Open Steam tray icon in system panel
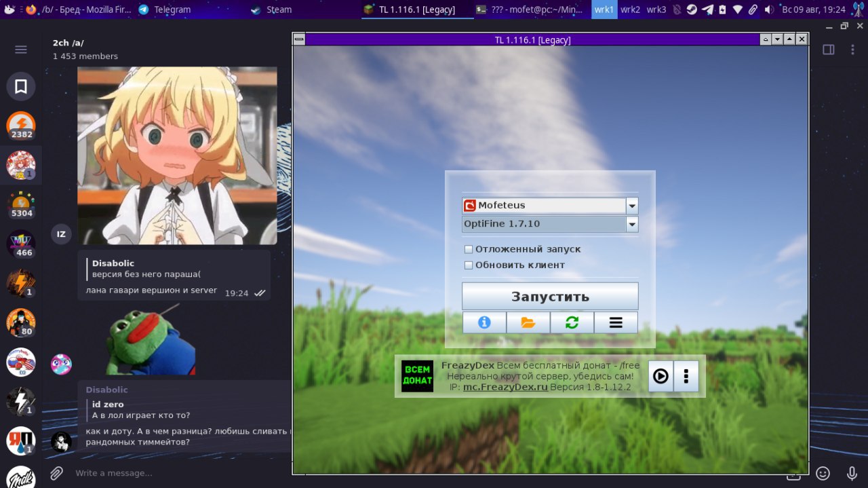The height and width of the screenshot is (488, 868). (x=692, y=10)
